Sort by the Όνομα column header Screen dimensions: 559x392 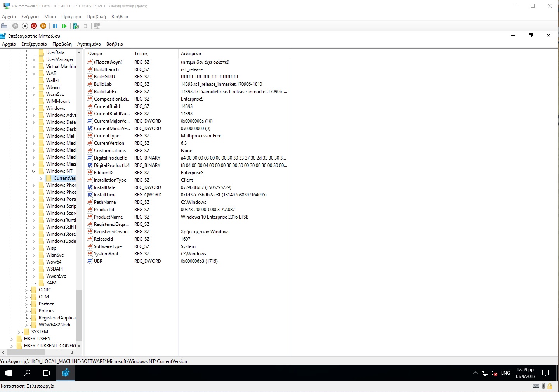pos(108,54)
